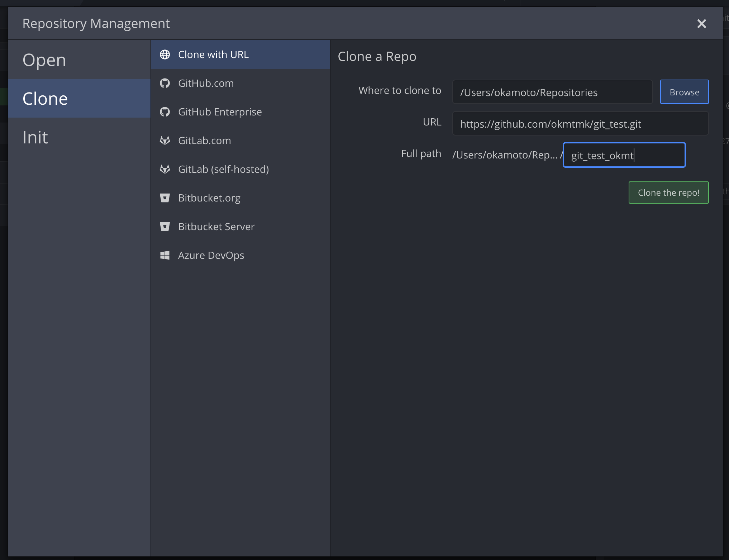
Task: Close the Repository Management dialog
Action: point(701,24)
